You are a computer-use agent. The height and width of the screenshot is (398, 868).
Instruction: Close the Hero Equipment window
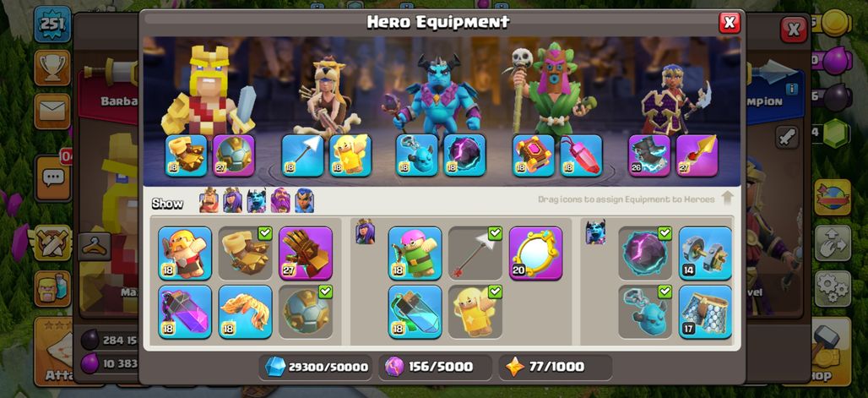pyautogui.click(x=730, y=23)
